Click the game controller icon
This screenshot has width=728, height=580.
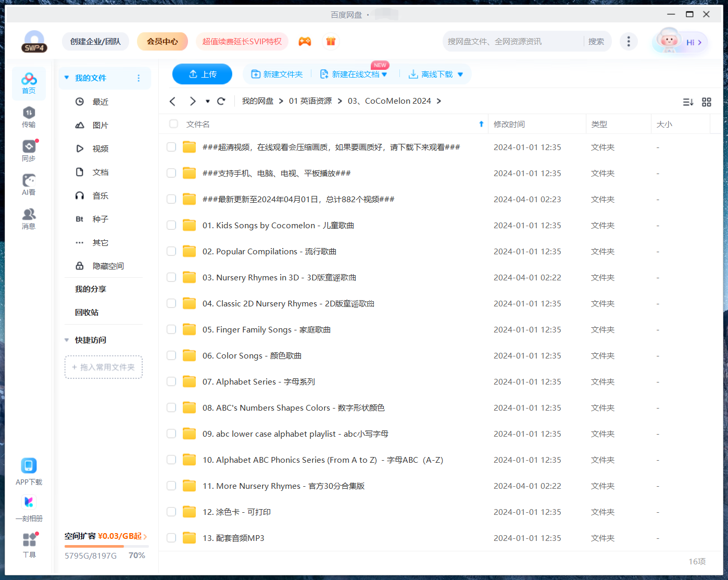tap(305, 42)
